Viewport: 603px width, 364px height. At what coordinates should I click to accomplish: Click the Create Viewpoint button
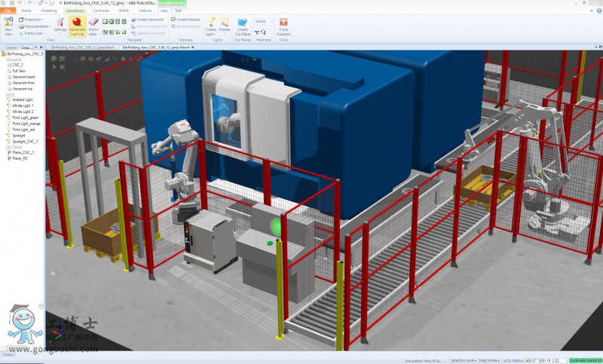147,20
